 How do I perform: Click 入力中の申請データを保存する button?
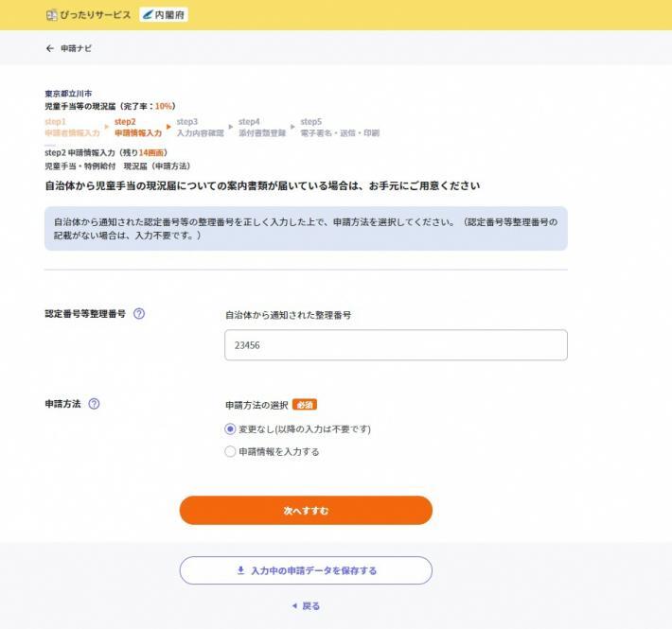306,570
